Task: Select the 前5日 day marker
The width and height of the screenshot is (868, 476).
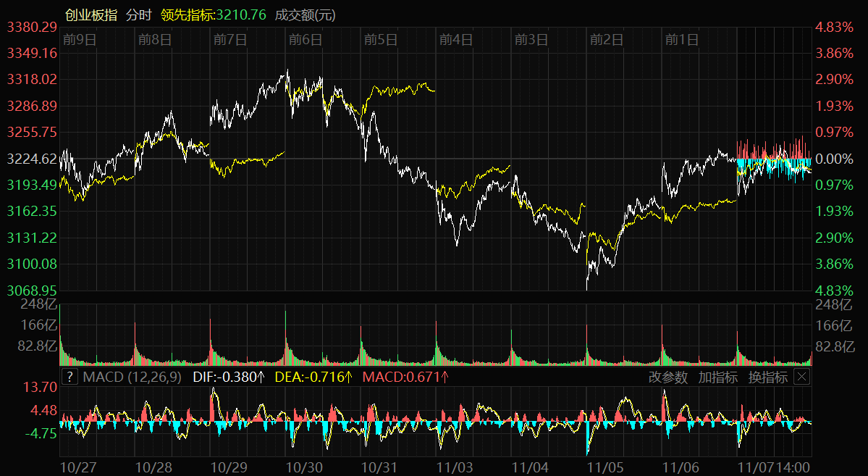Action: 381,40
